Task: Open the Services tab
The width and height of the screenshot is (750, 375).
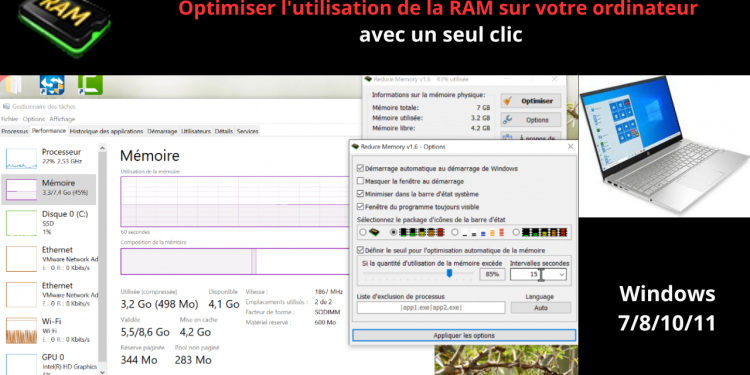Action: (x=247, y=131)
